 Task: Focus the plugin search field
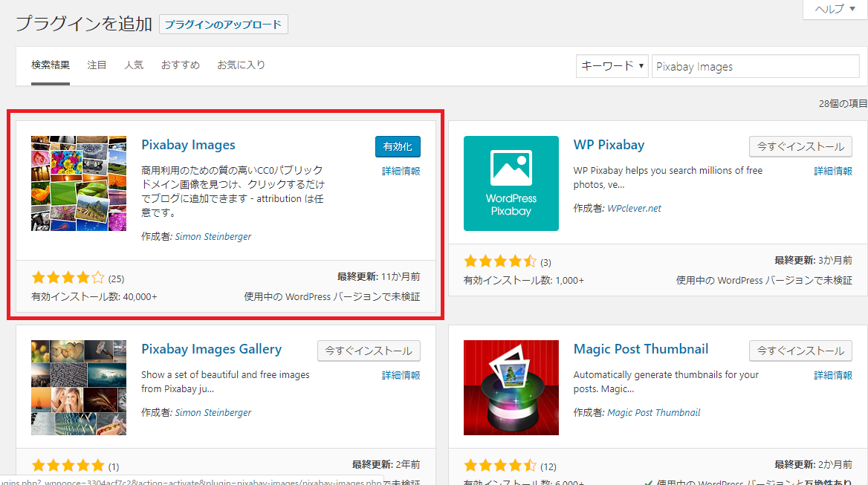pos(755,66)
